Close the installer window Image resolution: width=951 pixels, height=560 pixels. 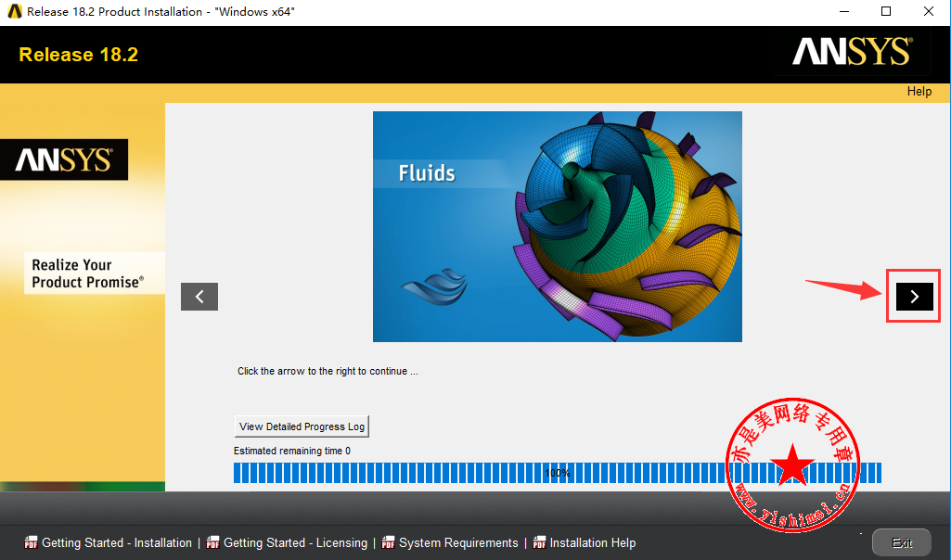coord(929,11)
